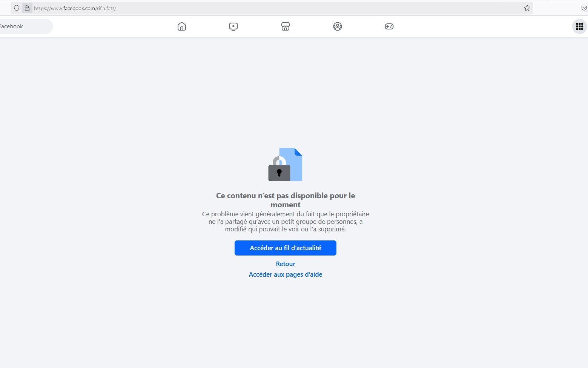Open the Groups icon in navigation
The height and width of the screenshot is (368, 588).
[338, 26]
